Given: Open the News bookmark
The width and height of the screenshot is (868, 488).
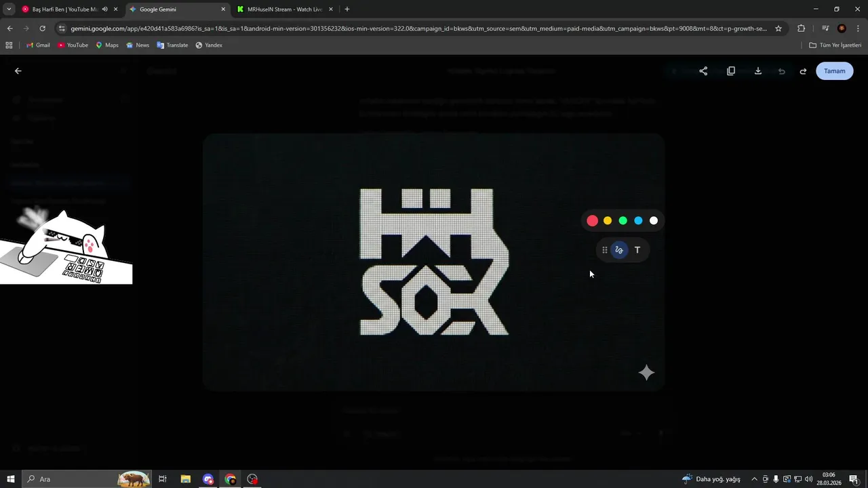Looking at the screenshot, I should pos(138,45).
